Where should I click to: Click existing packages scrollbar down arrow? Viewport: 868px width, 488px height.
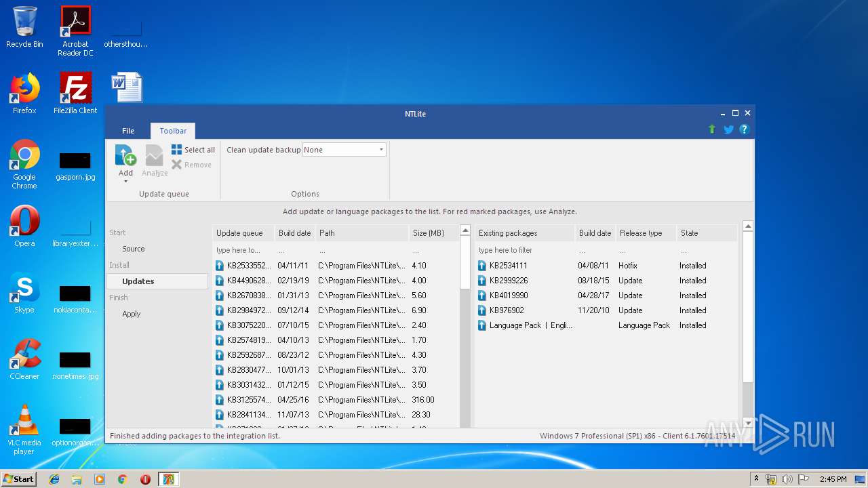click(748, 424)
